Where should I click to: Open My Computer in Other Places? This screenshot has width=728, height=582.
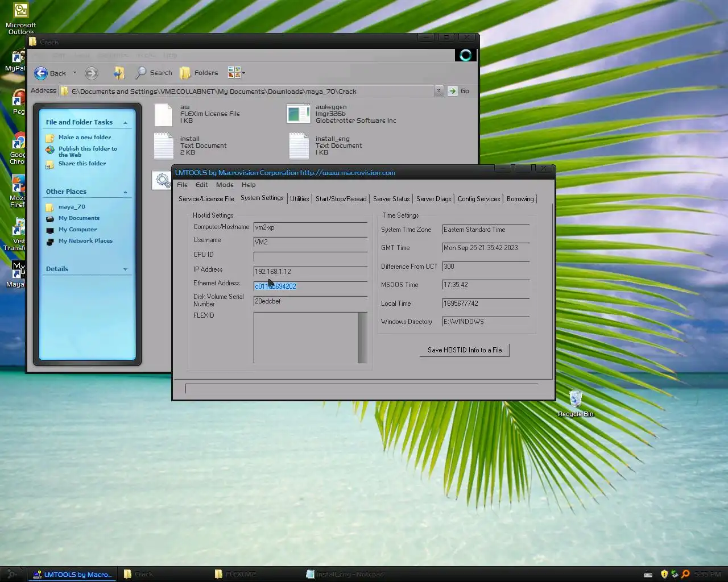[x=77, y=230]
